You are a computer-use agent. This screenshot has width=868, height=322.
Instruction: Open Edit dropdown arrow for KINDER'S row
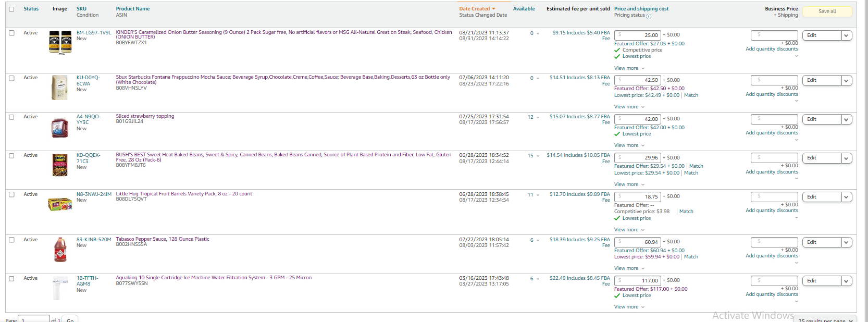coord(846,35)
